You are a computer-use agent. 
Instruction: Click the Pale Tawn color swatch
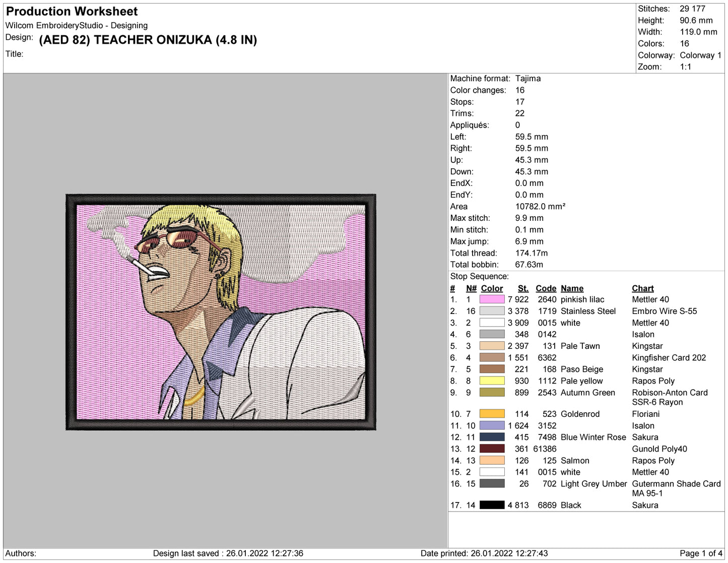[x=492, y=346]
